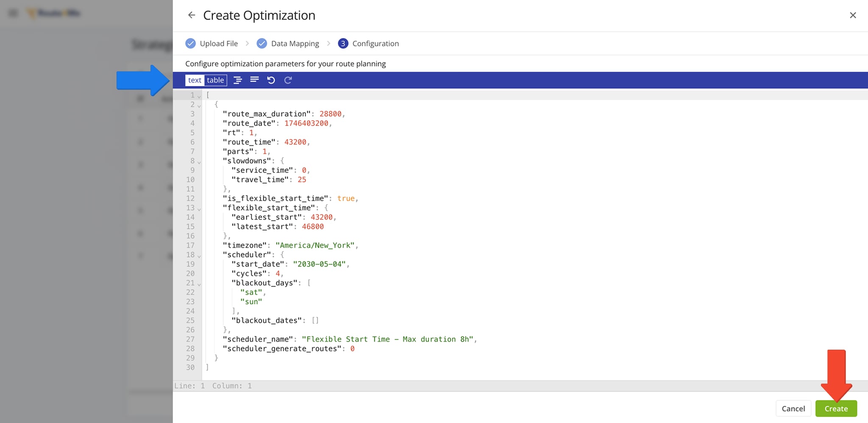Collapse the flexible_start_time block at line 13
Screen dimensions: 868x423
tap(199, 209)
